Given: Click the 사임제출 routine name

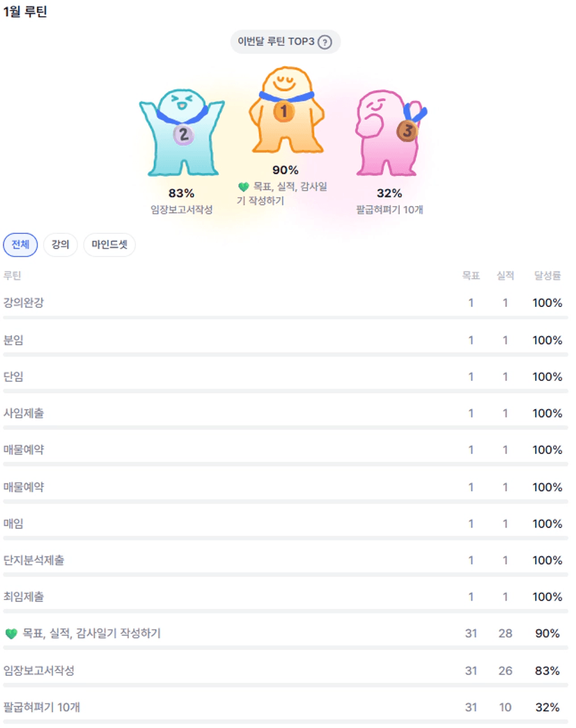Looking at the screenshot, I should (24, 413).
